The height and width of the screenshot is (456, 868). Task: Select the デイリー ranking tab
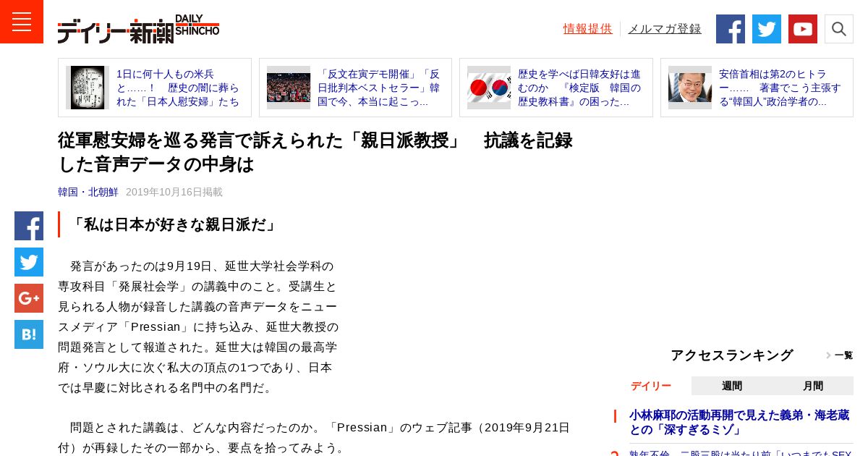[651, 386]
